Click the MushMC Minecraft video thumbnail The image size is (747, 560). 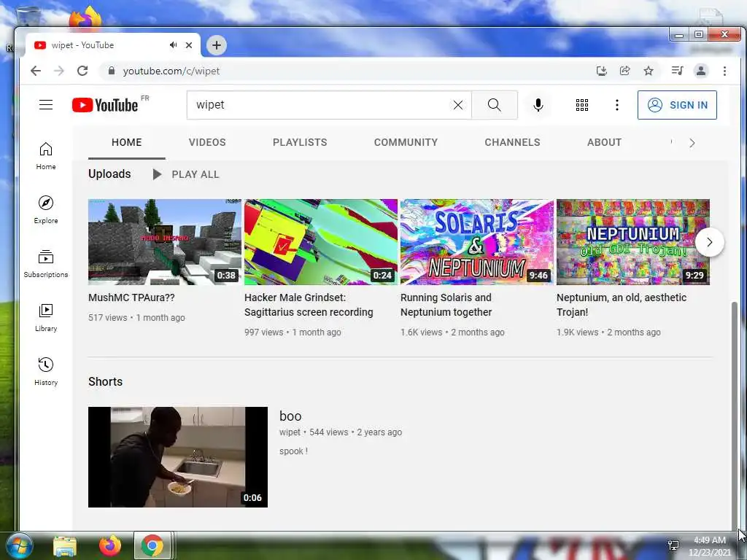point(165,242)
